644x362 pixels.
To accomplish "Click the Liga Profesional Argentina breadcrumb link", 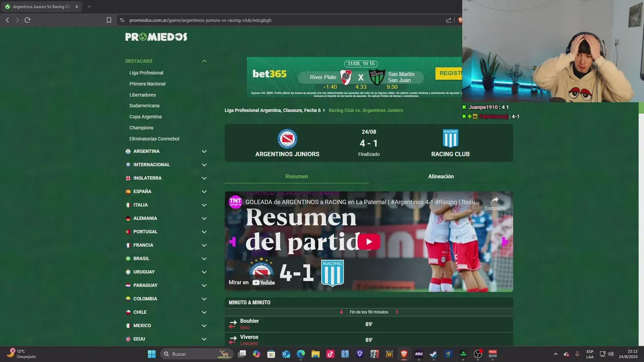I will coord(272,110).
